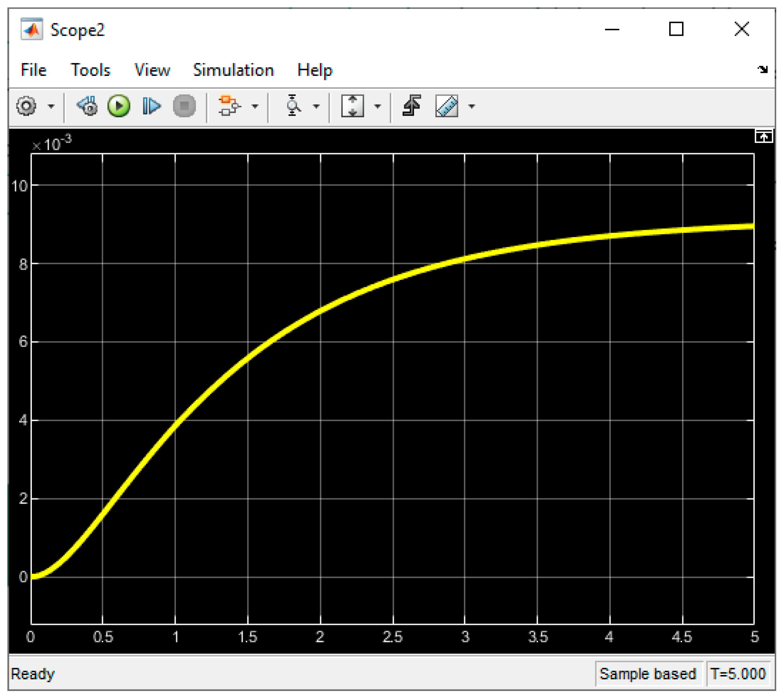Expand the Zoom tool dropdown arrow

pos(316,106)
